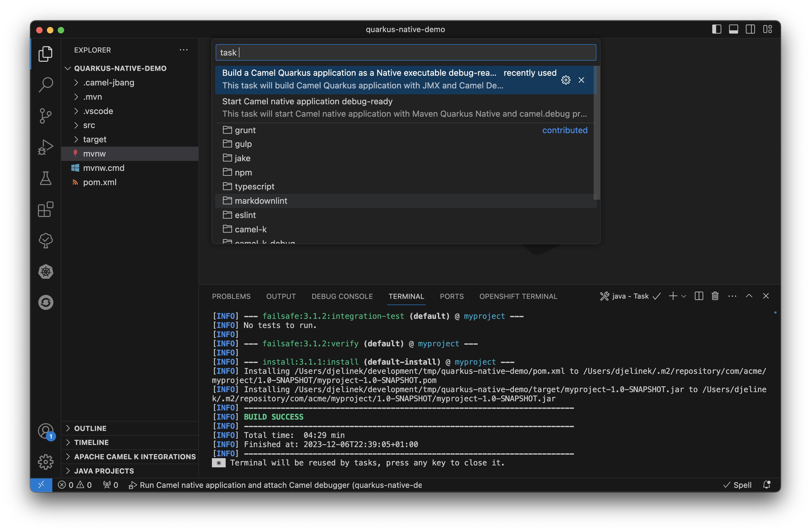Image resolution: width=811 pixels, height=532 pixels.
Task: Toggle the primary sidebar visibility from the title bar
Action: 717,29
